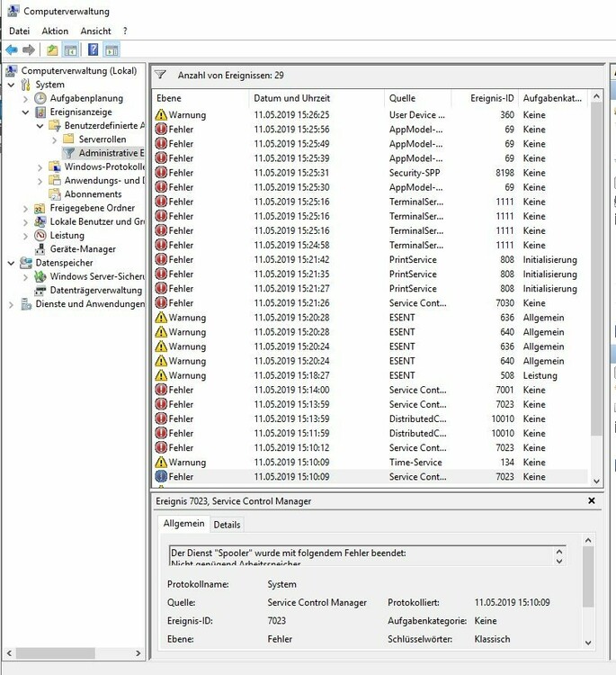616x675 pixels.
Task: Sort events by Ereignis-ID column header
Action: (492, 98)
